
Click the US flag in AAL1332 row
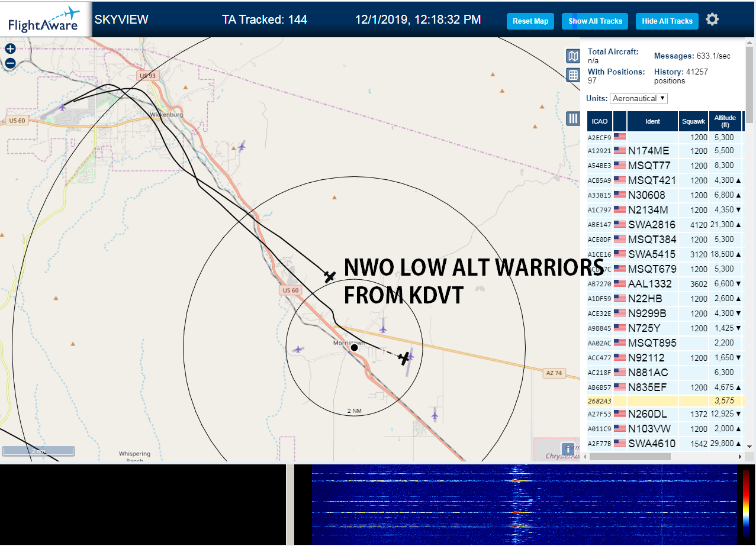[620, 283]
